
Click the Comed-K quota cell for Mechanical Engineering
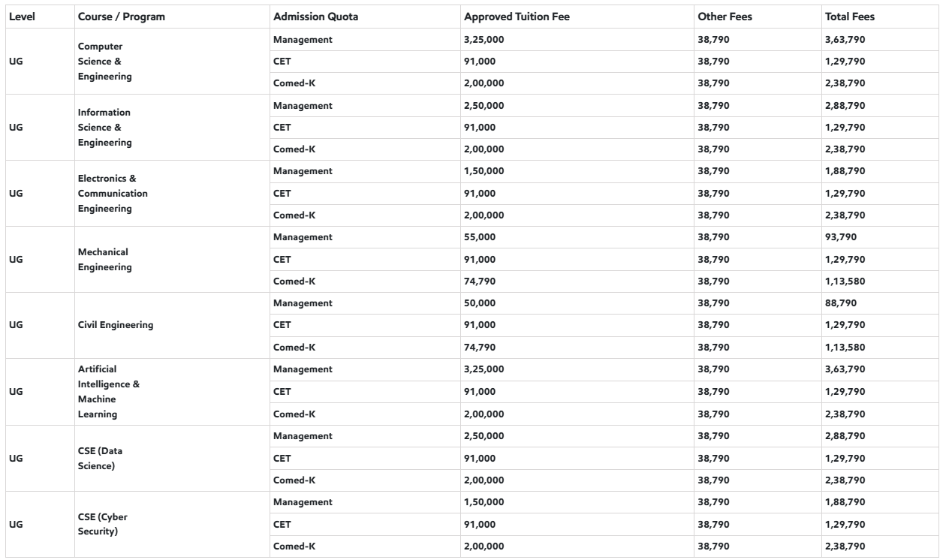coord(294,281)
